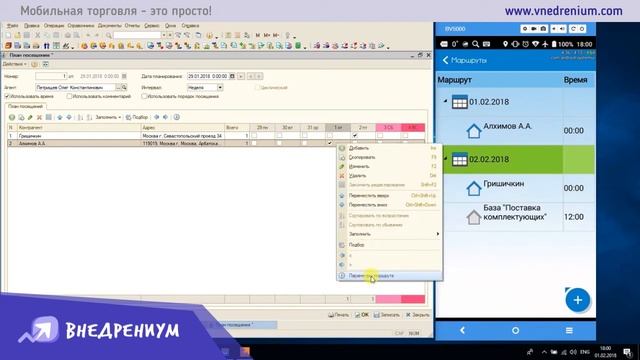Toggle the Использовать комментарий checkbox

click(x=69, y=96)
